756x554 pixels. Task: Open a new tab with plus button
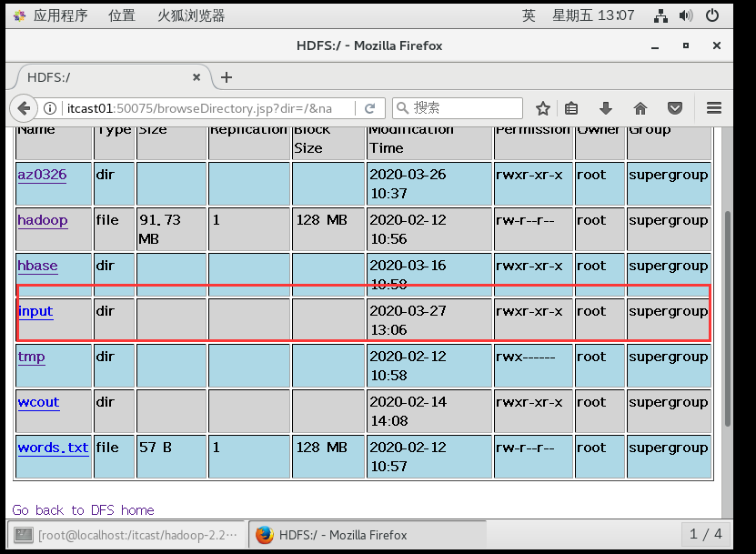227,77
